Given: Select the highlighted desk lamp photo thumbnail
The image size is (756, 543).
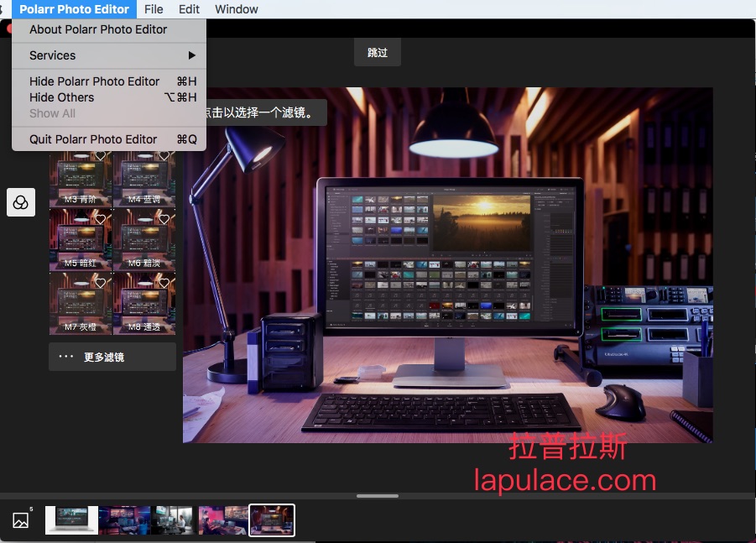Looking at the screenshot, I should 272,520.
